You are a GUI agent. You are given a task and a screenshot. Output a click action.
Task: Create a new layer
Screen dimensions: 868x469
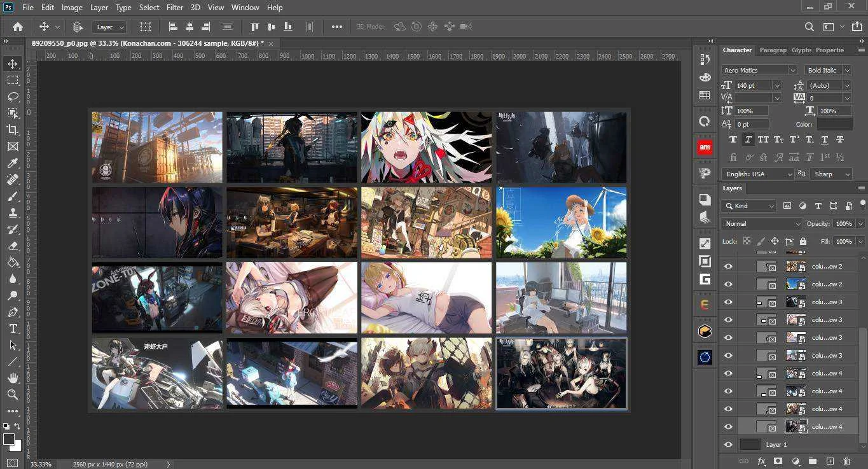point(830,461)
